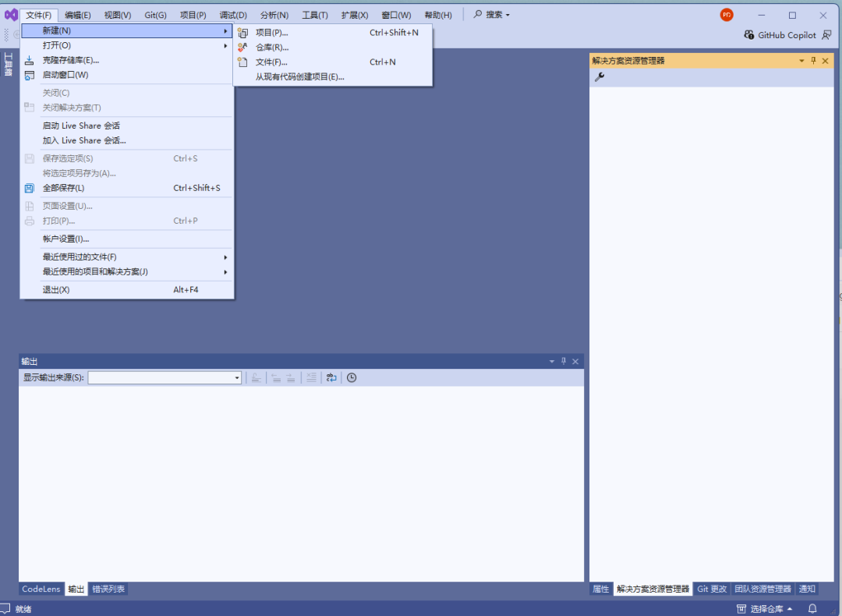Screen dimensions: 842x616
Task: Select the highlighted 新建(N) menu entry
Action: pyautogui.click(x=128, y=30)
